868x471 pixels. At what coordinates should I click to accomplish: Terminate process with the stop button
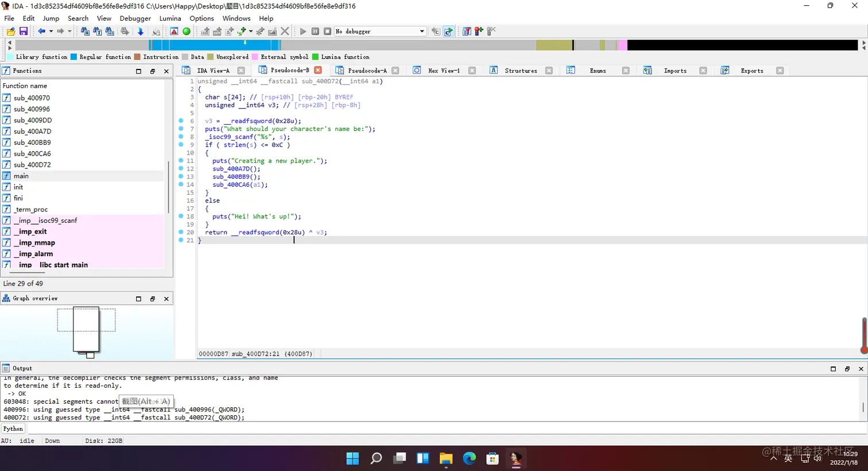pos(327,32)
